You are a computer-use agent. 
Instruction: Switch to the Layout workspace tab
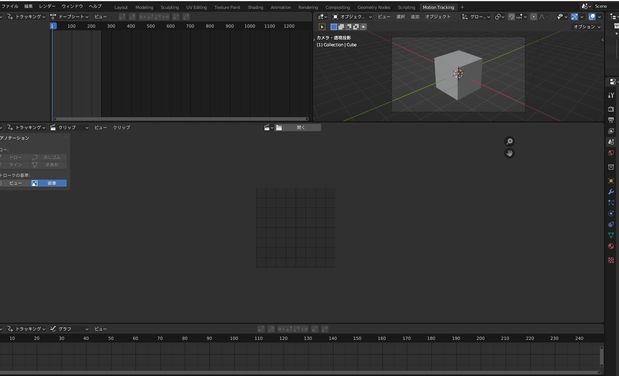click(121, 7)
